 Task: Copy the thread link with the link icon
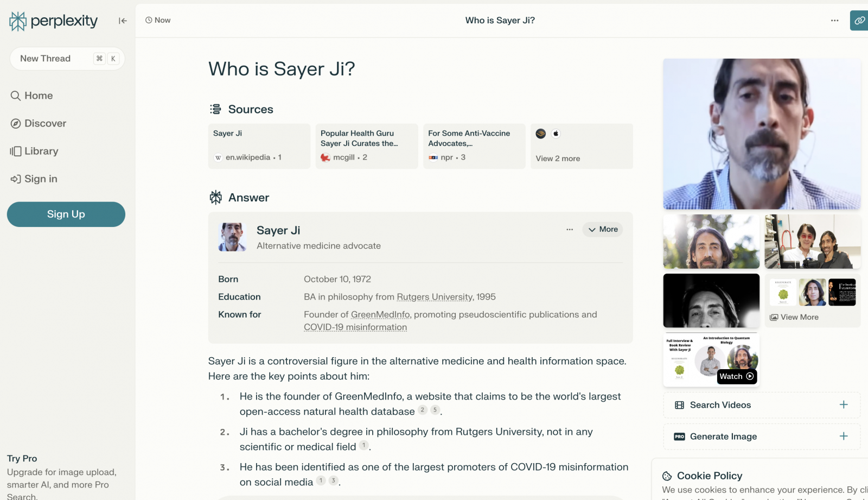pos(859,21)
